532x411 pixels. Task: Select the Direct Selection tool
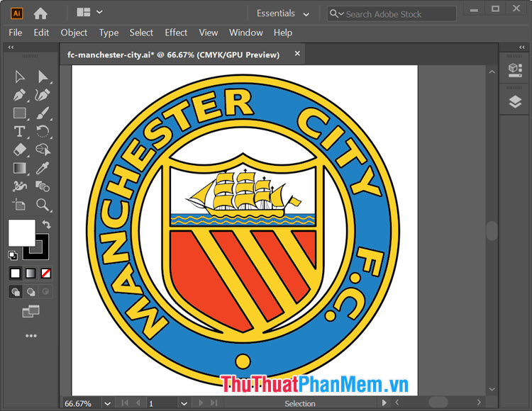pos(43,77)
